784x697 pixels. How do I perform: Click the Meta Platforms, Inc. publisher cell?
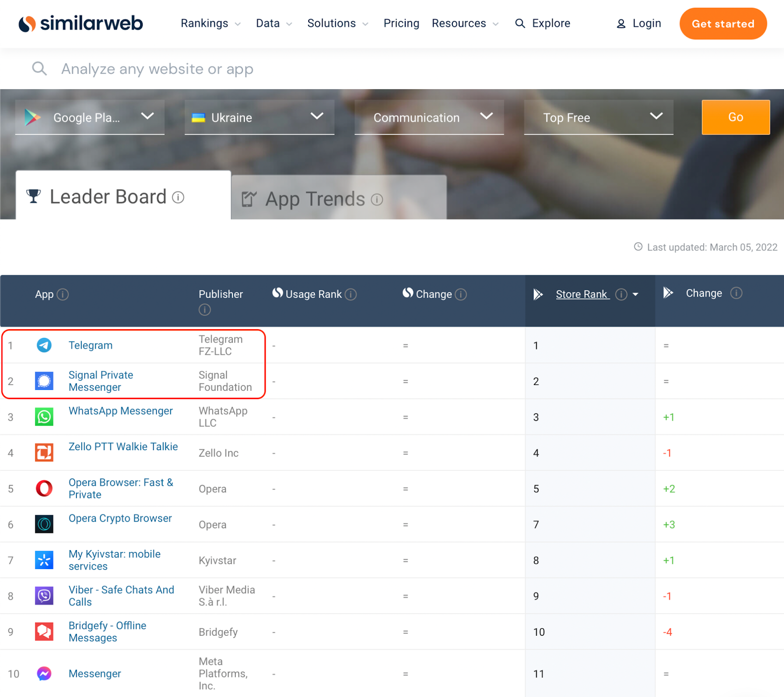tap(223, 673)
